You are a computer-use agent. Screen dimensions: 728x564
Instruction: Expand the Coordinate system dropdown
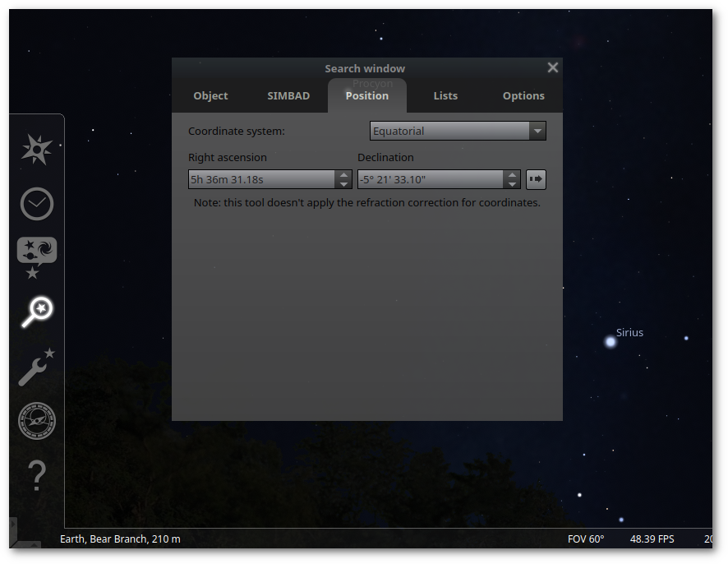[458, 131]
